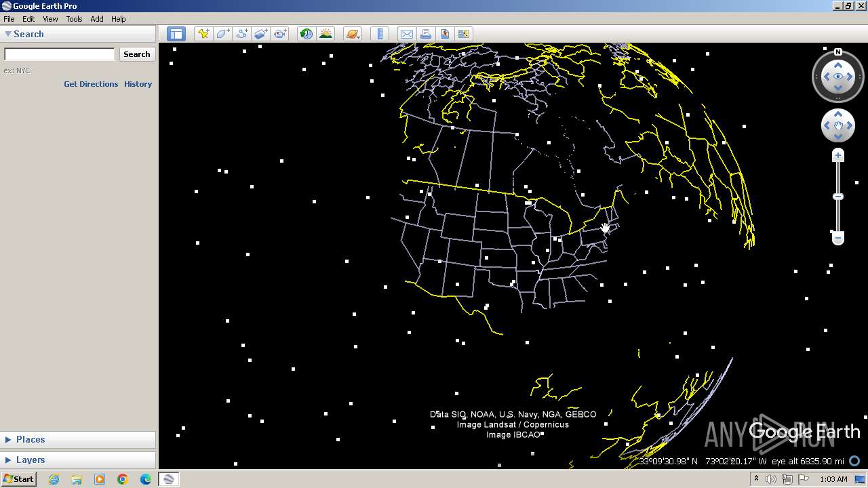Click the Print icon in the toolbar
The image size is (868, 488).
point(425,34)
